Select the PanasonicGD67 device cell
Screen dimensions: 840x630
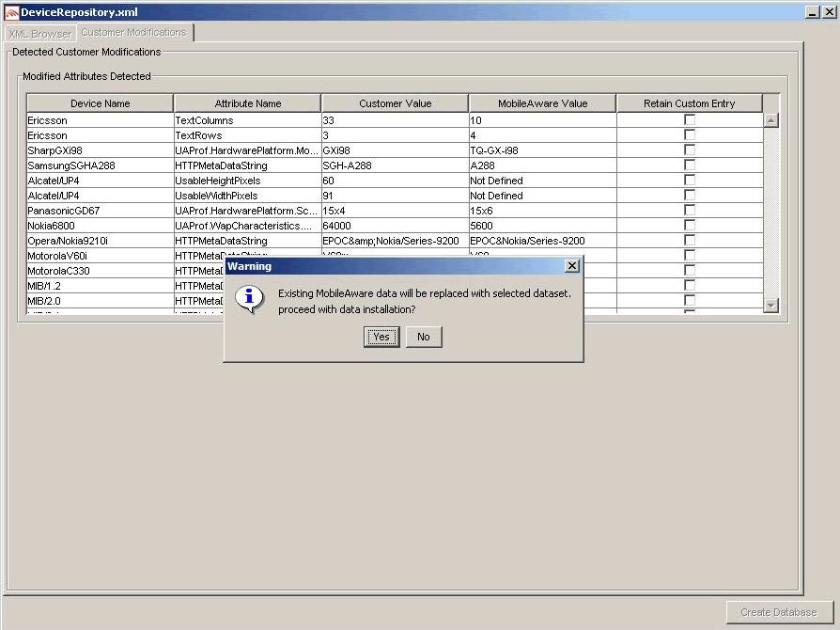(101, 211)
